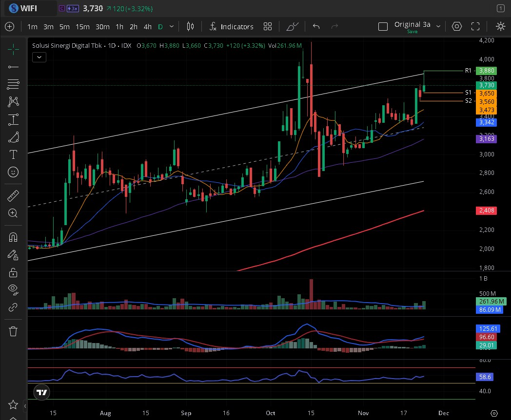Open the hexagon chart settings icon

456,27
